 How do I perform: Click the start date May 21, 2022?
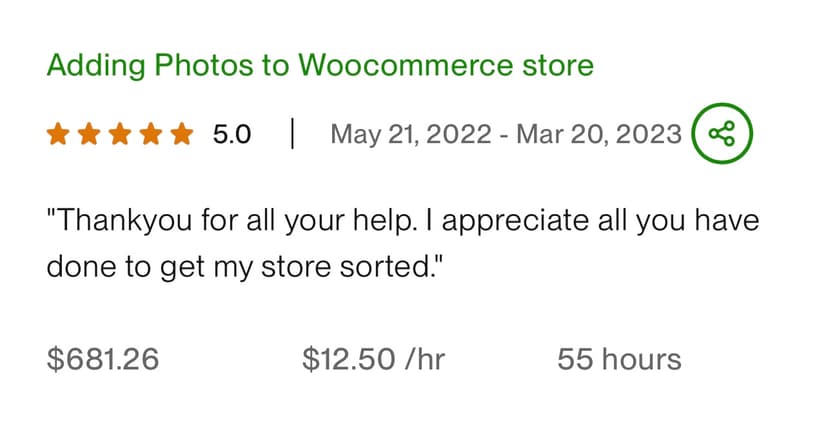coord(412,134)
